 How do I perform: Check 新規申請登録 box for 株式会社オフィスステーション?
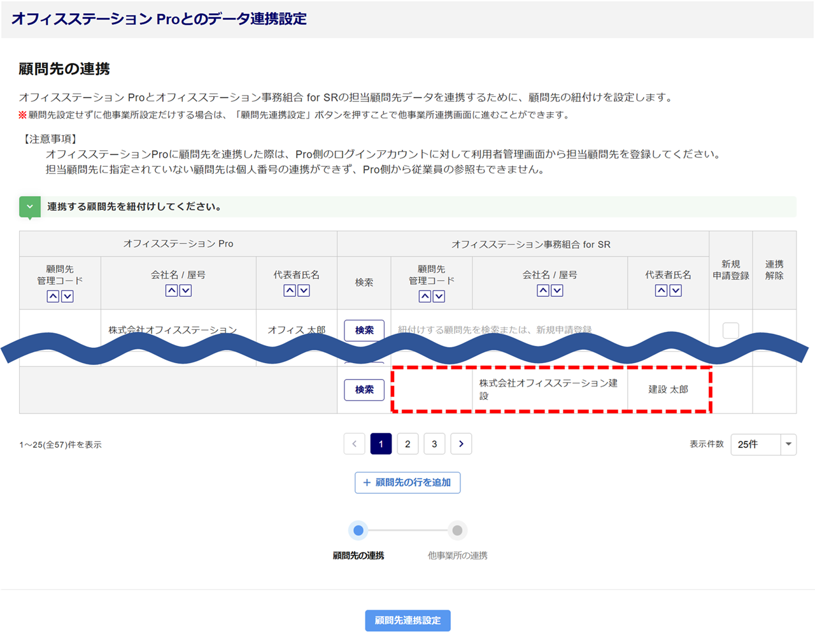point(730,330)
